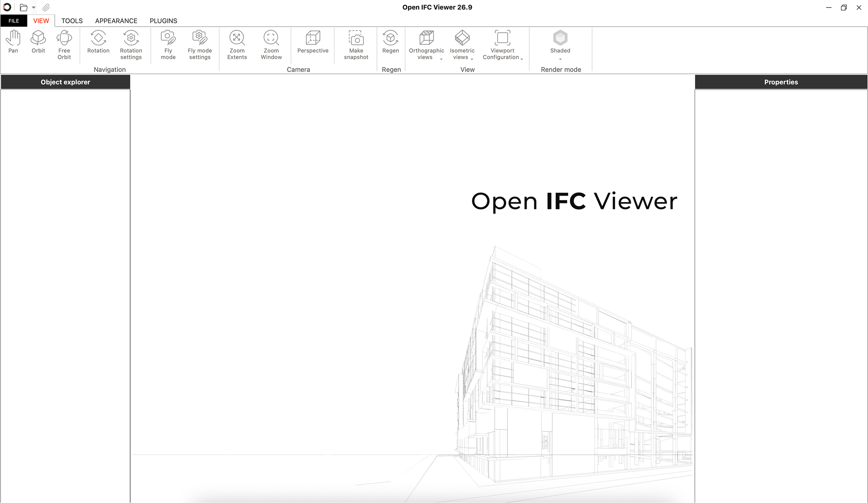Viewport: 868px width, 503px height.
Task: Zoom to Extents
Action: point(237,45)
